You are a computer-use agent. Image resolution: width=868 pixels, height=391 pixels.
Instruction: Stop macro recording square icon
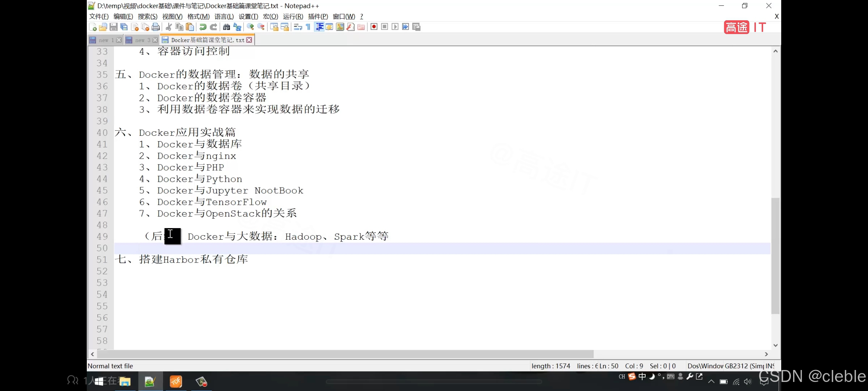(x=385, y=27)
